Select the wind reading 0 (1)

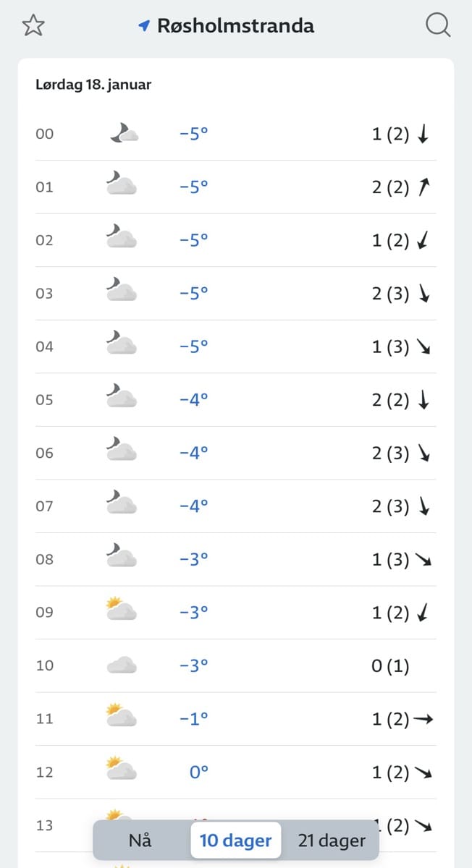[390, 665]
